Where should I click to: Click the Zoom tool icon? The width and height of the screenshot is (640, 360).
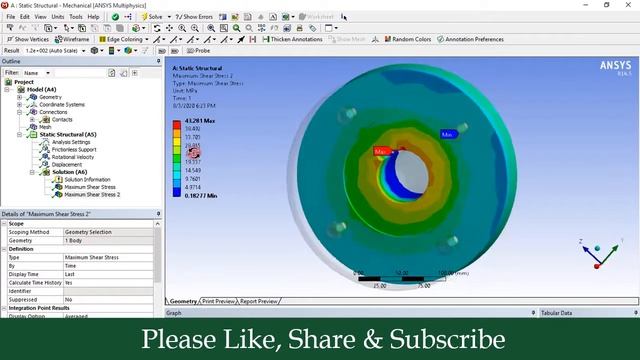tap(182, 28)
